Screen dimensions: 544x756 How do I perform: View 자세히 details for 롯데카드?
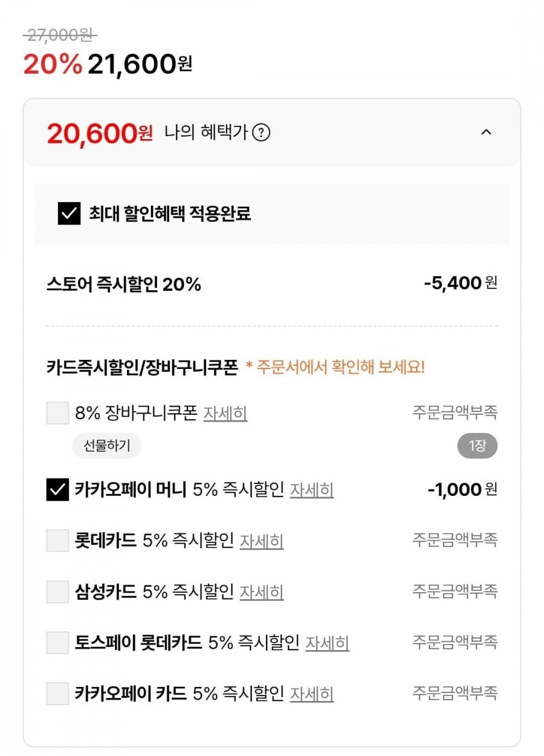click(x=262, y=541)
